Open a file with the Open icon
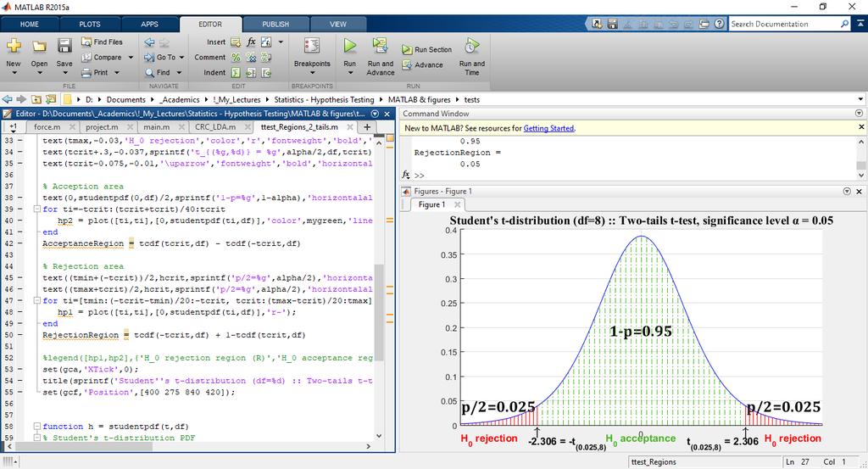The image size is (868, 469). tap(39, 46)
